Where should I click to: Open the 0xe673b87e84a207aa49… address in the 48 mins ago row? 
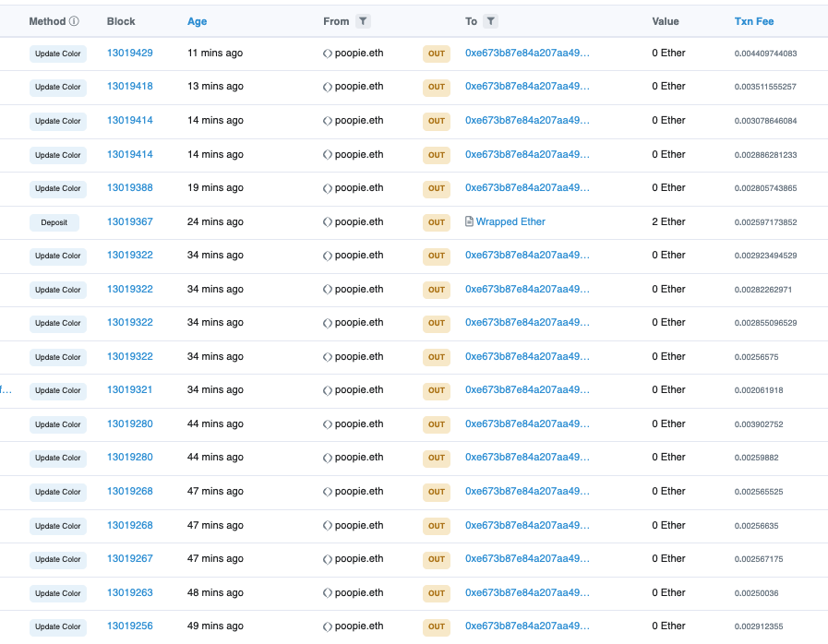click(527, 592)
